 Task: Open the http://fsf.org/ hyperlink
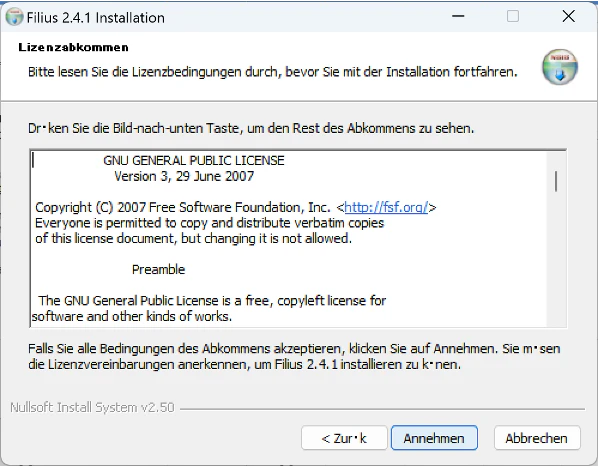[386, 207]
